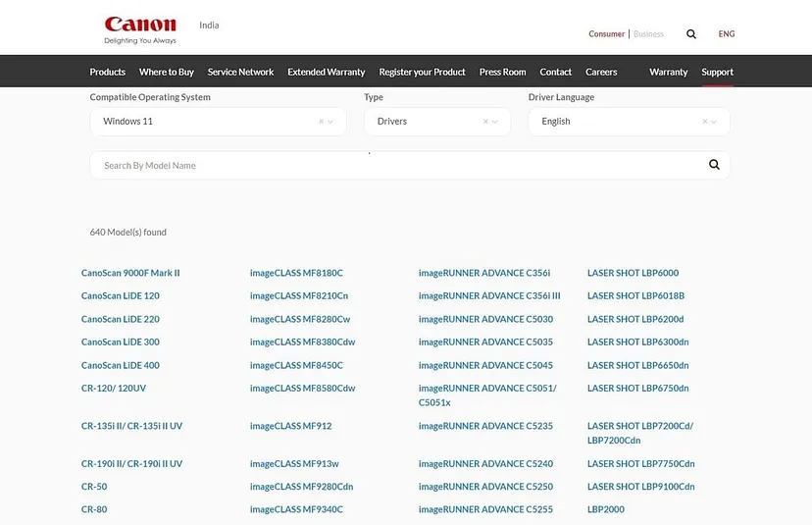Image resolution: width=812 pixels, height=525 pixels.
Task: Open imageCLASS MF8450C link
Action: click(x=296, y=365)
